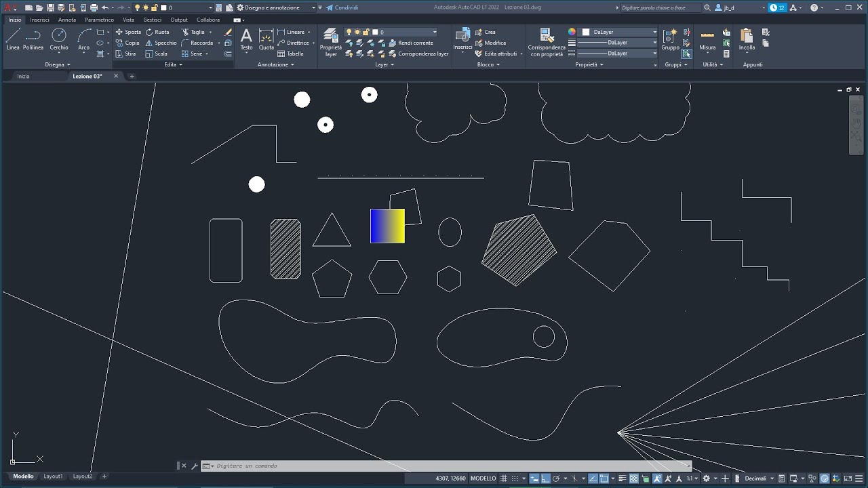The width and height of the screenshot is (868, 488).
Task: Click the Stira stretch command
Action: pos(125,54)
